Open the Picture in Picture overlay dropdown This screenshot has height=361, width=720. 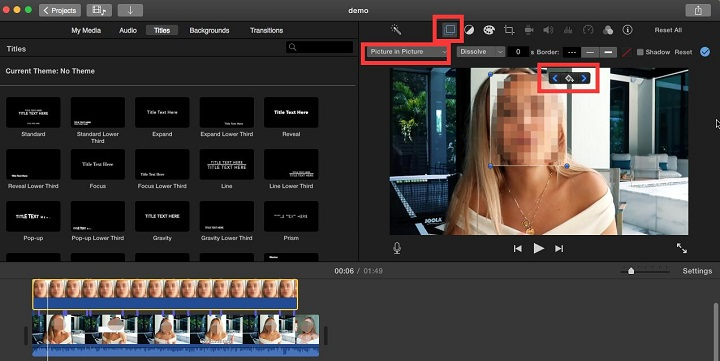pyautogui.click(x=408, y=52)
